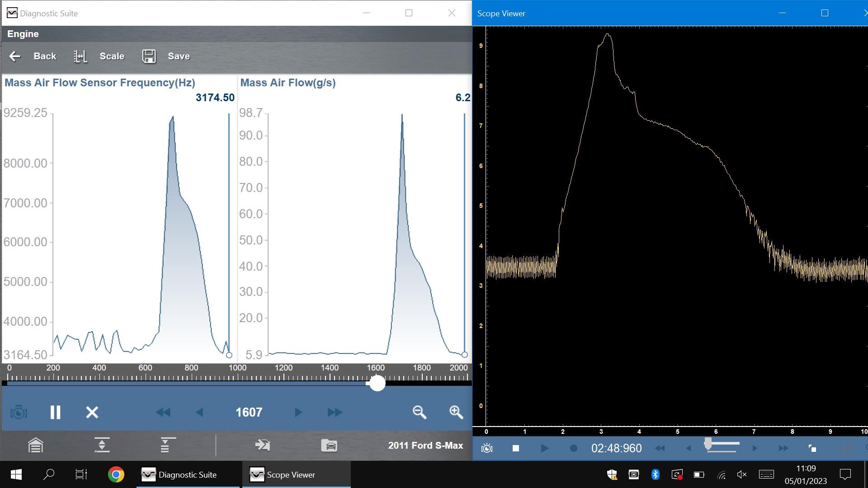Go to the home screen icon
The image size is (868, 488).
coord(36,446)
